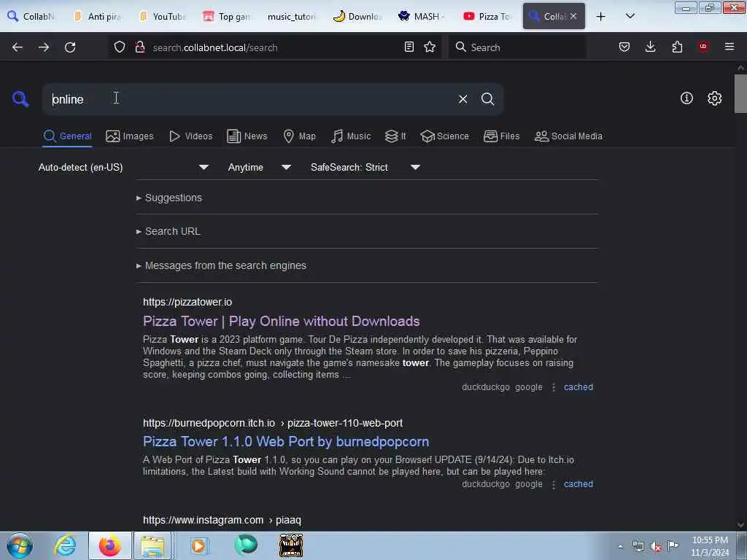The image size is (747, 560).
Task: Switch to the Files category
Action: 501,136
